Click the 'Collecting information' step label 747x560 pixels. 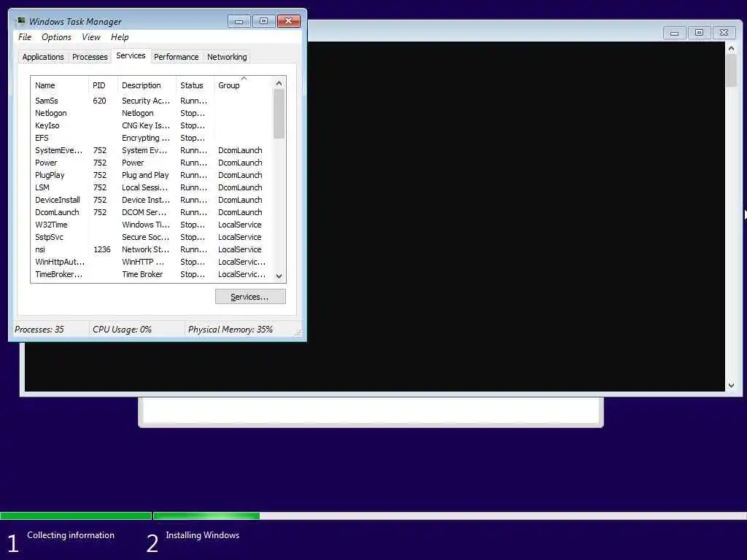[x=71, y=535]
